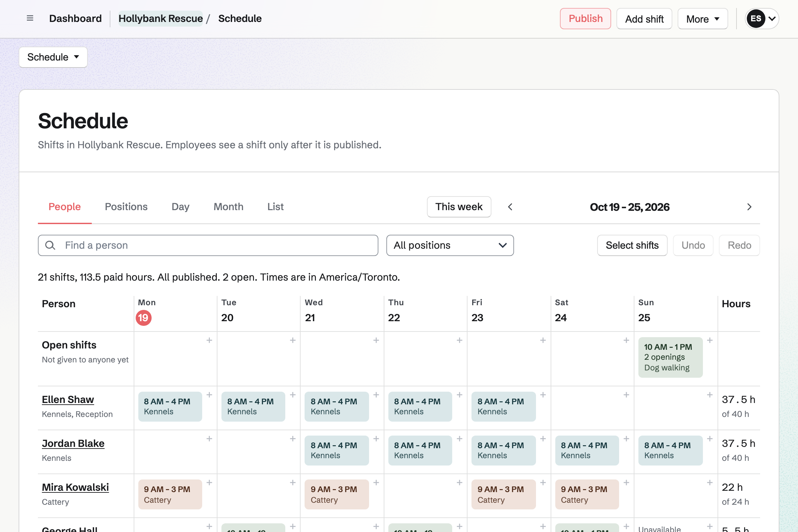Jump to This week

pyautogui.click(x=459, y=207)
